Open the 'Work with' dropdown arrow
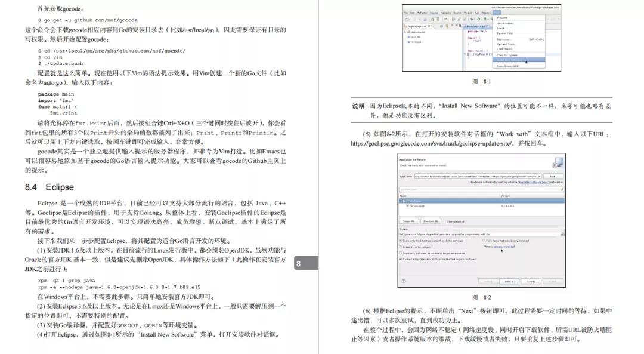Image resolution: width=644 pixels, height=354 pixels. point(540,176)
